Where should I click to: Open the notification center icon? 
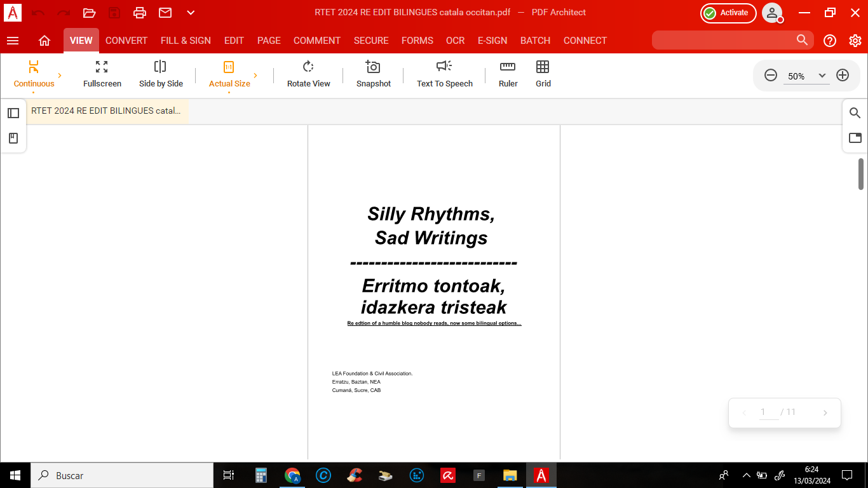click(x=847, y=475)
